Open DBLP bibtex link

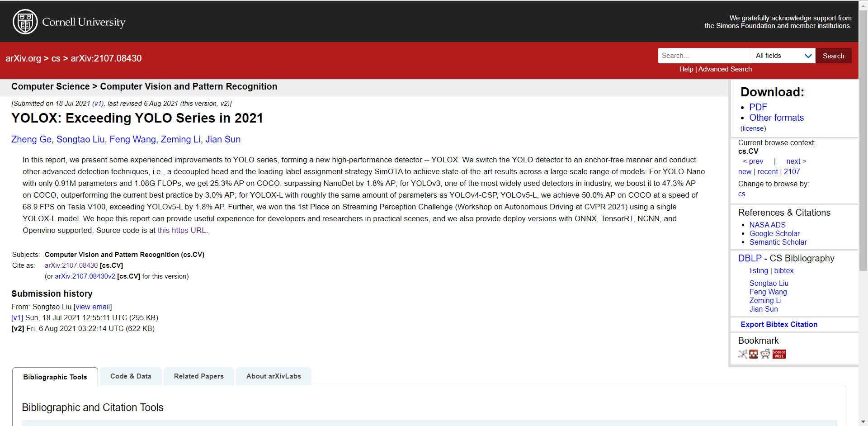point(784,270)
